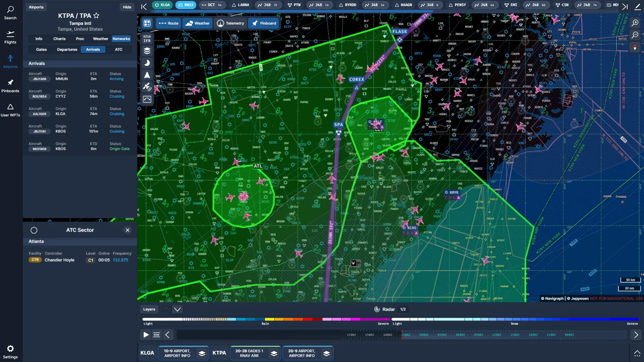Toggle the favorite star next to KTPA / TPA
The image size is (644, 362).
pyautogui.click(x=96, y=15)
